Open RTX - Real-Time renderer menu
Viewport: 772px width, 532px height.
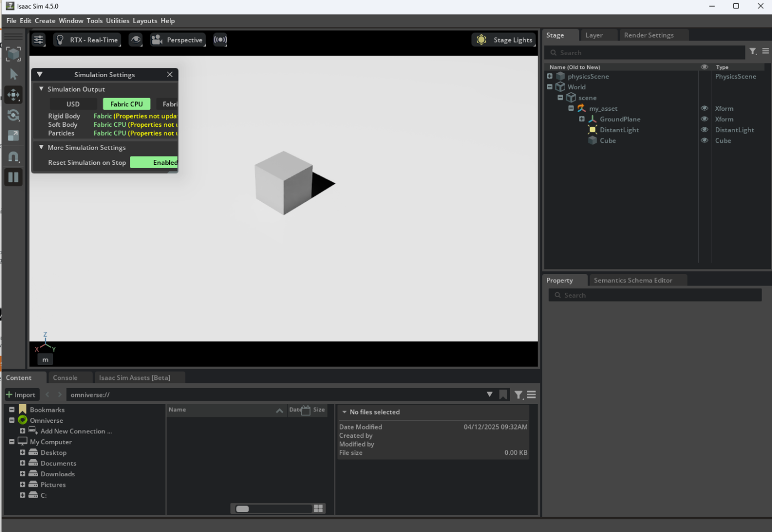click(87, 40)
